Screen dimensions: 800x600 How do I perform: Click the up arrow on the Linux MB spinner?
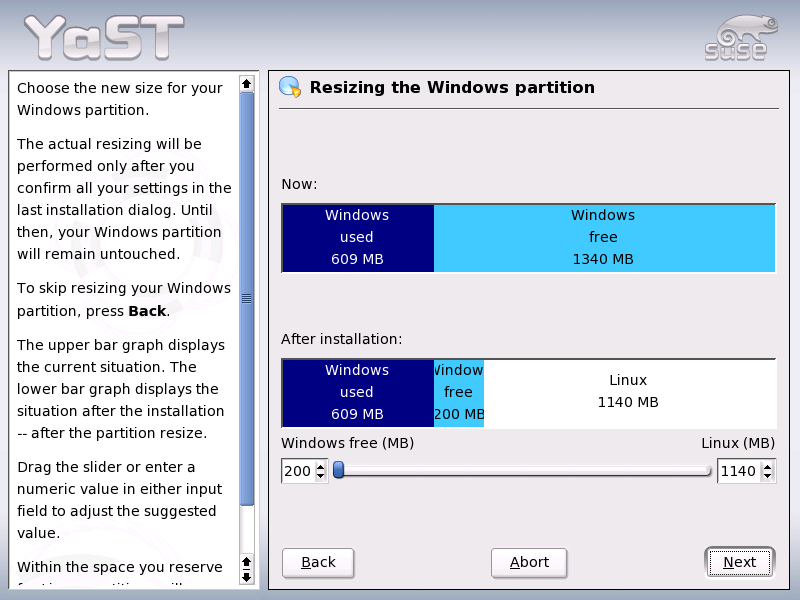click(766, 465)
